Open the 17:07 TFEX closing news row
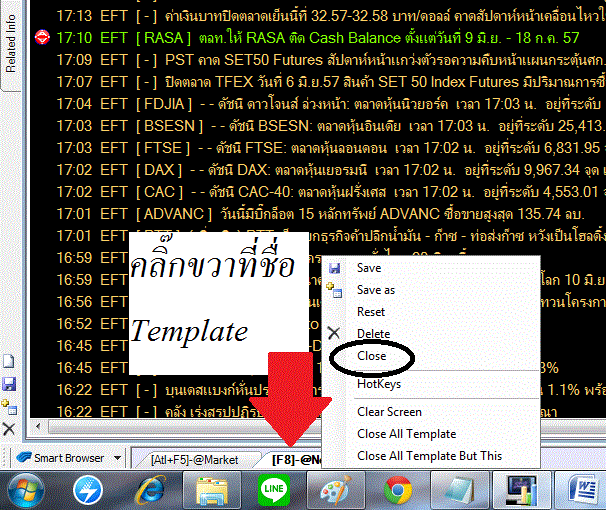Viewport: 606px width, 510px height. click(x=331, y=82)
